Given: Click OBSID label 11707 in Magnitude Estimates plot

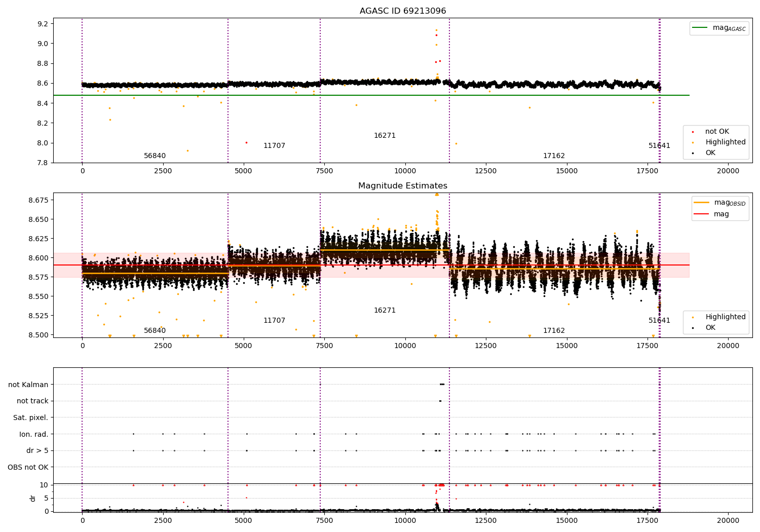Looking at the screenshot, I should click(x=274, y=321).
